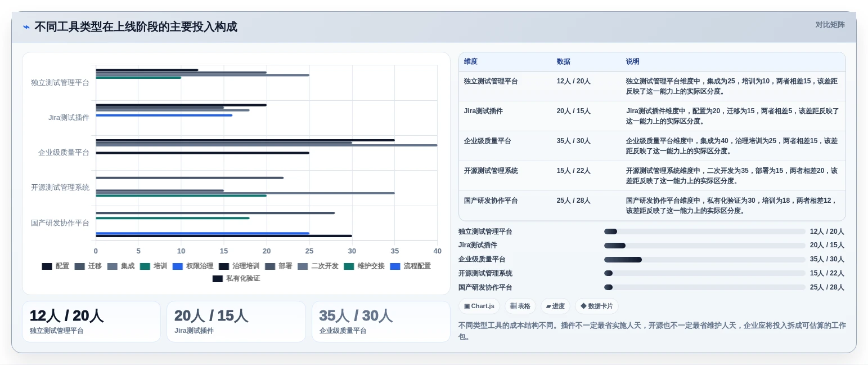Screen dimensions: 868x365
Task: Open the 20人 / 15人 stat card
Action: 236,322
